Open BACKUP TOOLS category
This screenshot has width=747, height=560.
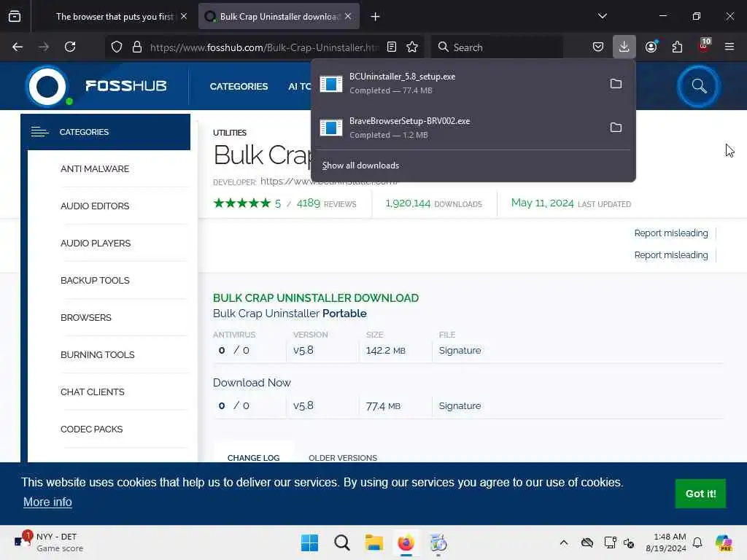tap(95, 281)
